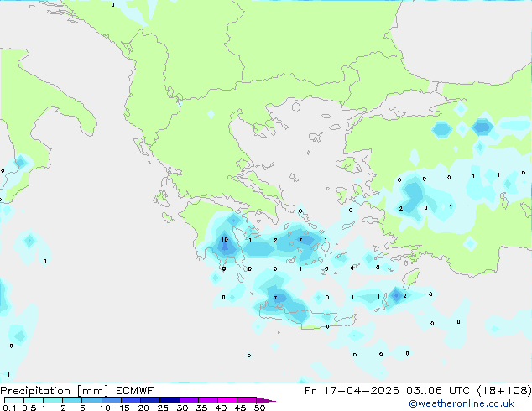Click legend scale label "40"
Viewport: 532px width, 411px height.
[x=221, y=408]
